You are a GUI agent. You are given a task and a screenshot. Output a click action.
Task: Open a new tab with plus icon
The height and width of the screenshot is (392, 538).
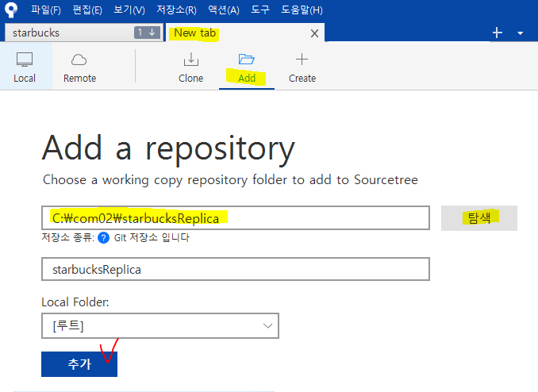(498, 33)
